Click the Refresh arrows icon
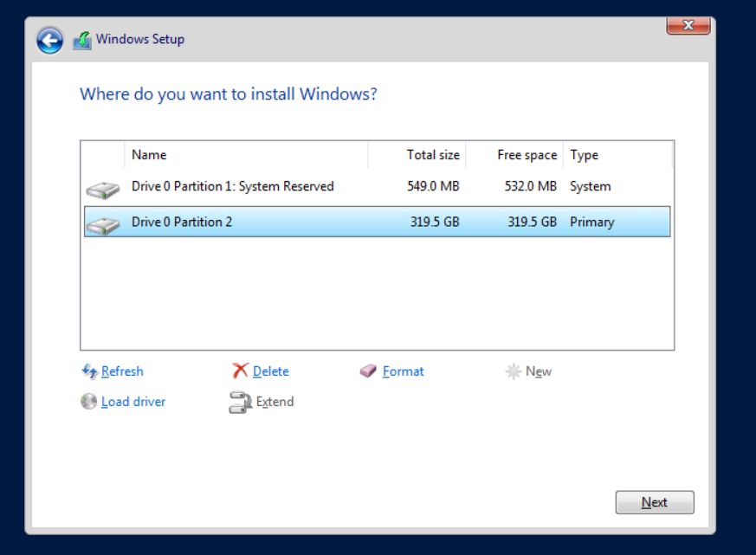 click(x=89, y=371)
